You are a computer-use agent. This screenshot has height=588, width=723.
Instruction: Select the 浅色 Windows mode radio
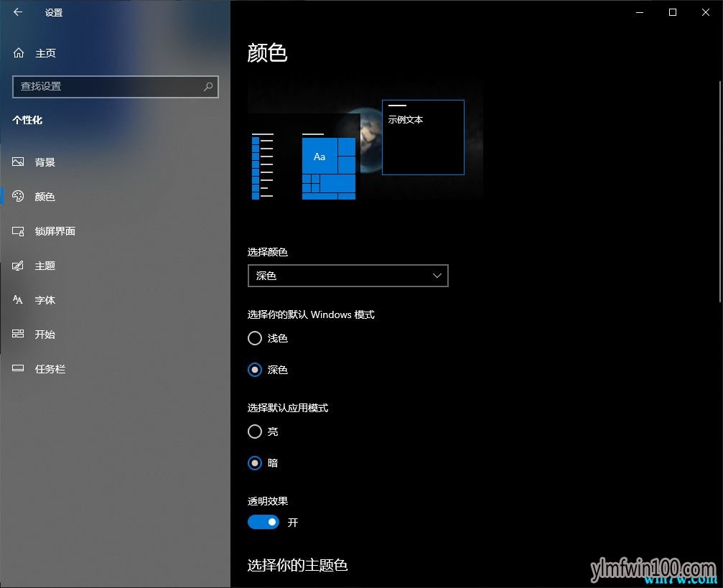tap(255, 338)
